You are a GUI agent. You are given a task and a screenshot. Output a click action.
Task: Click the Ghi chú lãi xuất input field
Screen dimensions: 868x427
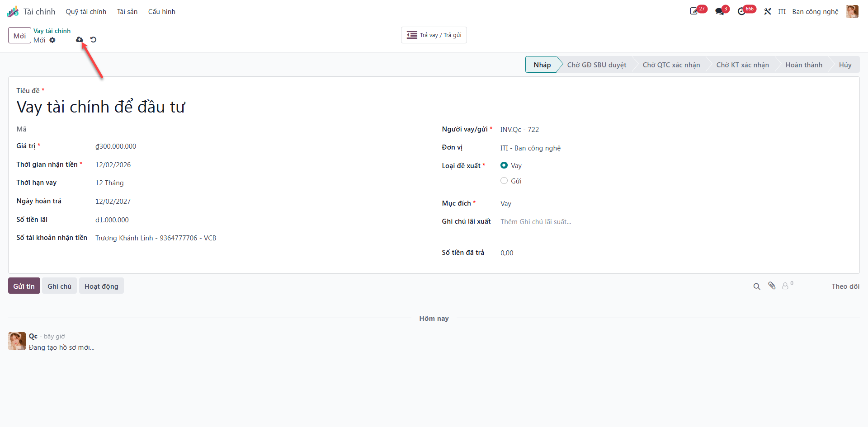coord(675,222)
